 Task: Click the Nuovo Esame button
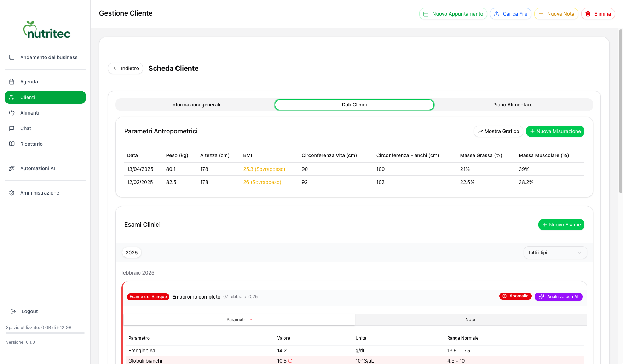pos(561,225)
